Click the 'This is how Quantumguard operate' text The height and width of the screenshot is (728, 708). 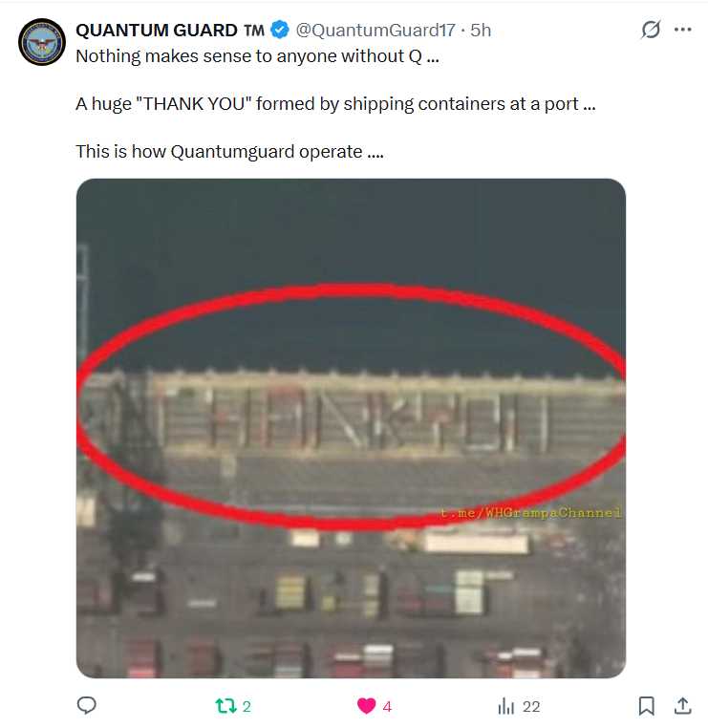pos(229,152)
